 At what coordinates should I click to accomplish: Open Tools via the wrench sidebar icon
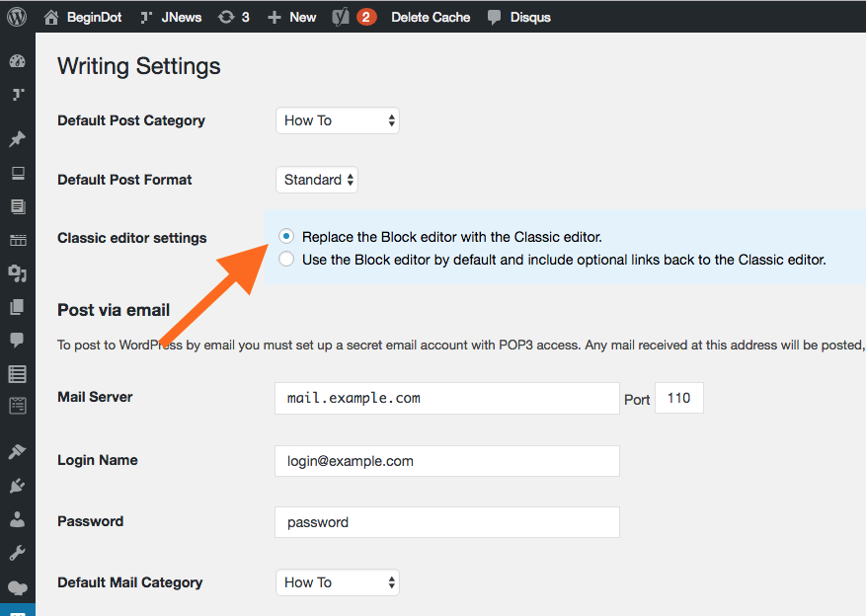pos(17,553)
